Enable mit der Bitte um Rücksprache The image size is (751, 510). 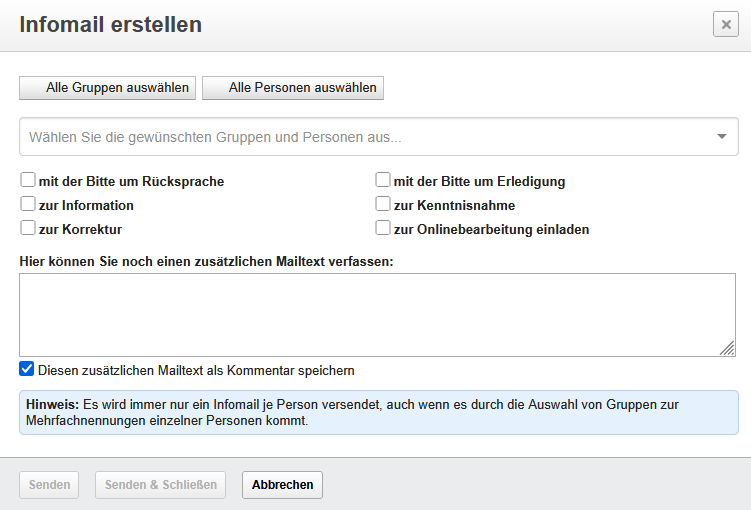pyautogui.click(x=28, y=181)
